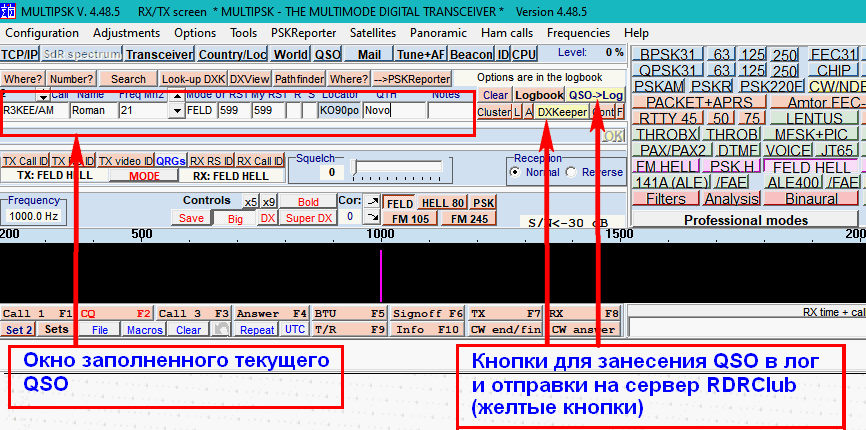Viewport: 866px width, 430px height.
Task: Toggle Super DX control
Action: [x=308, y=218]
